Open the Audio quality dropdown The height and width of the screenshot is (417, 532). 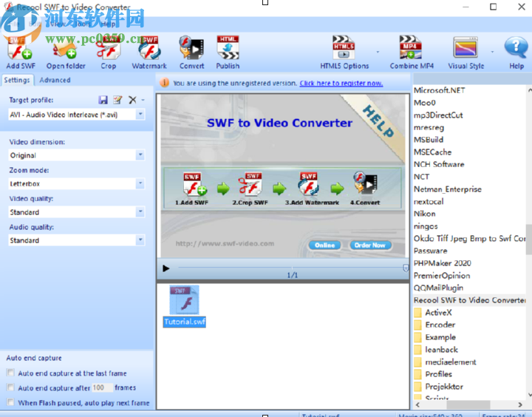[140, 240]
